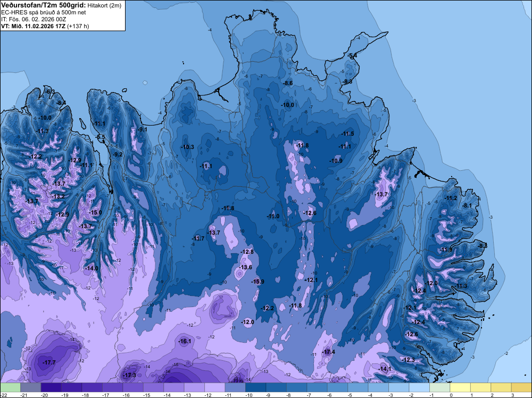
Task: Click the -8.6 temperature label
Action: pos(288,83)
